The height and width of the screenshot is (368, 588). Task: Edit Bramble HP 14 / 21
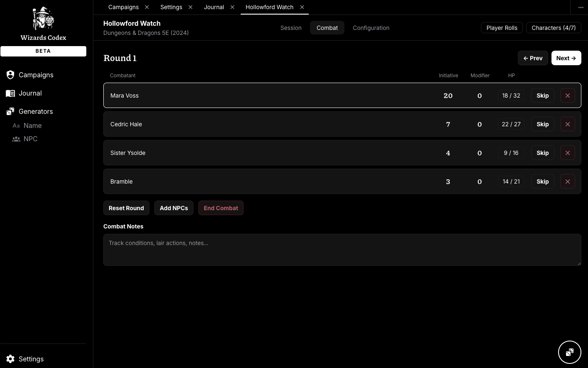pyautogui.click(x=511, y=182)
